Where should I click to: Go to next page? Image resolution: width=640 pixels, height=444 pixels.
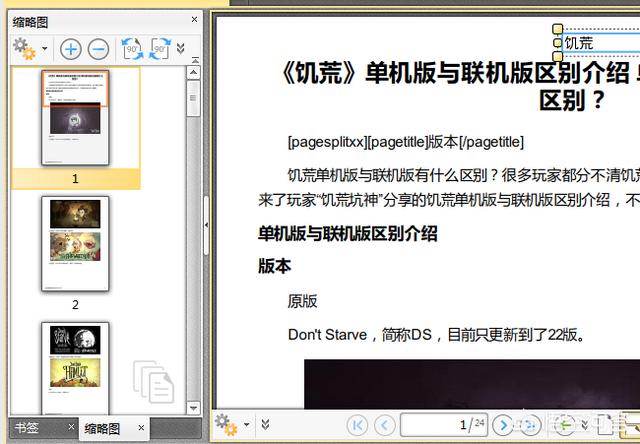503,425
